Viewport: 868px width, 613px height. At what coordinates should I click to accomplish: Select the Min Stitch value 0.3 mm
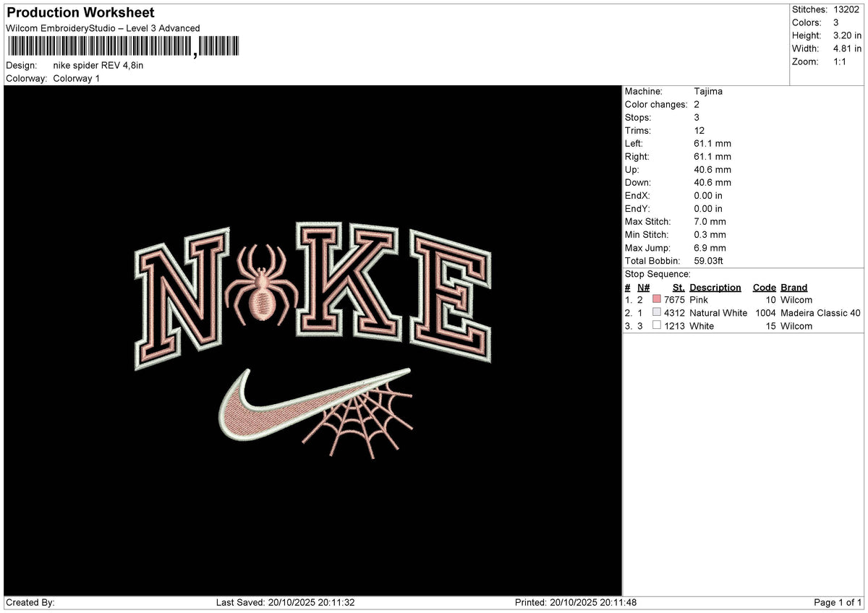(710, 235)
